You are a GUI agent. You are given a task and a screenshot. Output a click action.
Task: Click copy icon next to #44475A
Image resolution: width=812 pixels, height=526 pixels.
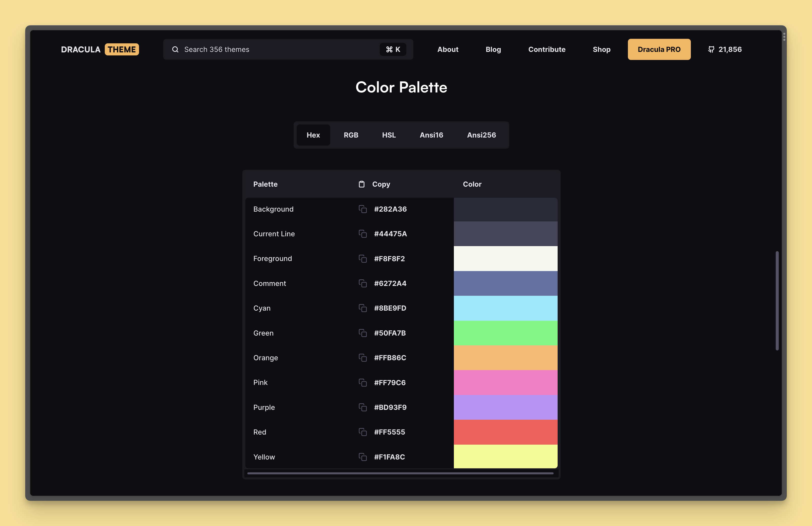pos(362,234)
